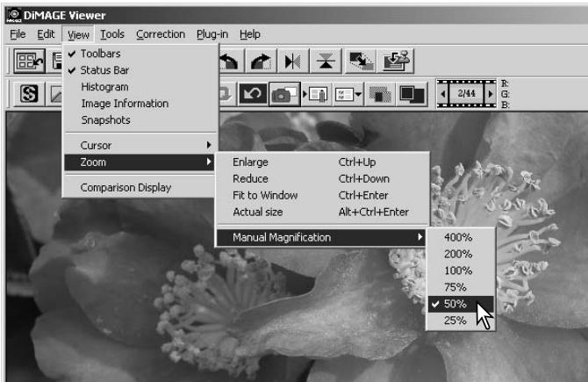This screenshot has width=588, height=382.
Task: Select the checked 50% magnification option
Action: (x=461, y=304)
